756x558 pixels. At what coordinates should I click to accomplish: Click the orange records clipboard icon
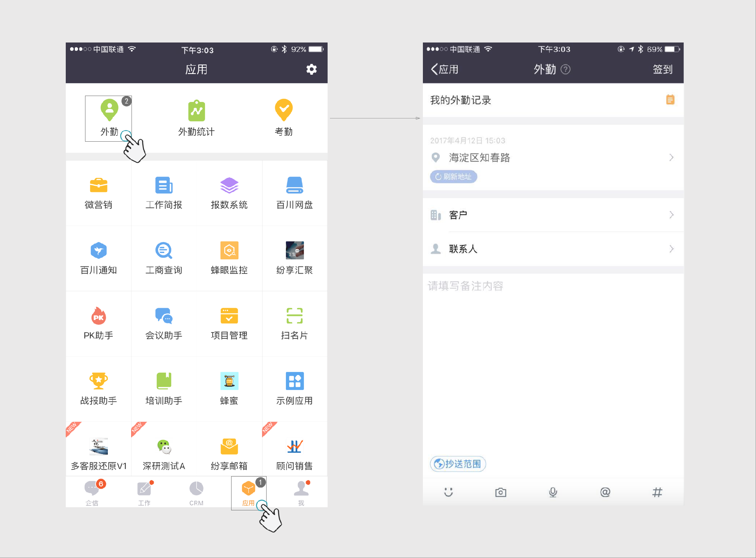coord(670,100)
